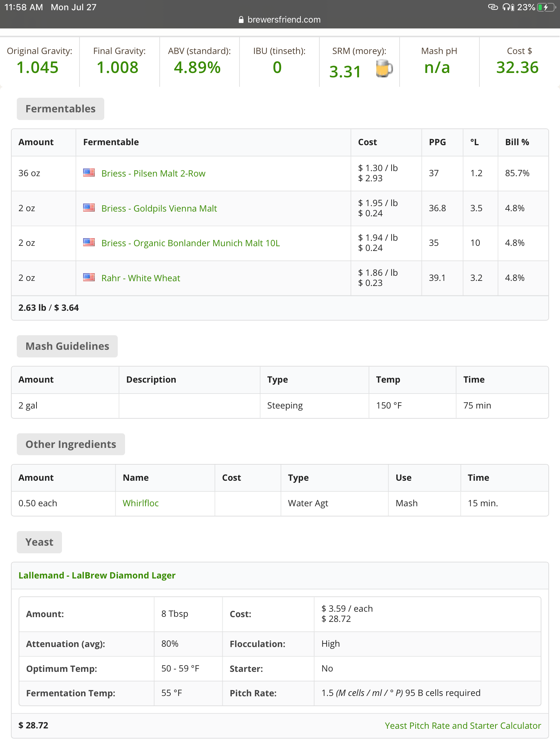Viewport: 560px width, 747px height.
Task: Open Briess - Pilsen Malt 2-Row link
Action: pos(153,173)
